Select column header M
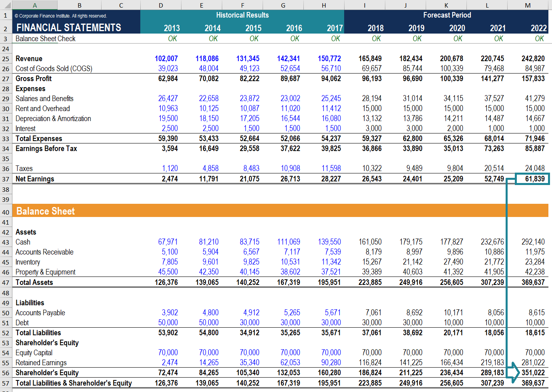This screenshot has height=392, width=552. click(528, 5)
